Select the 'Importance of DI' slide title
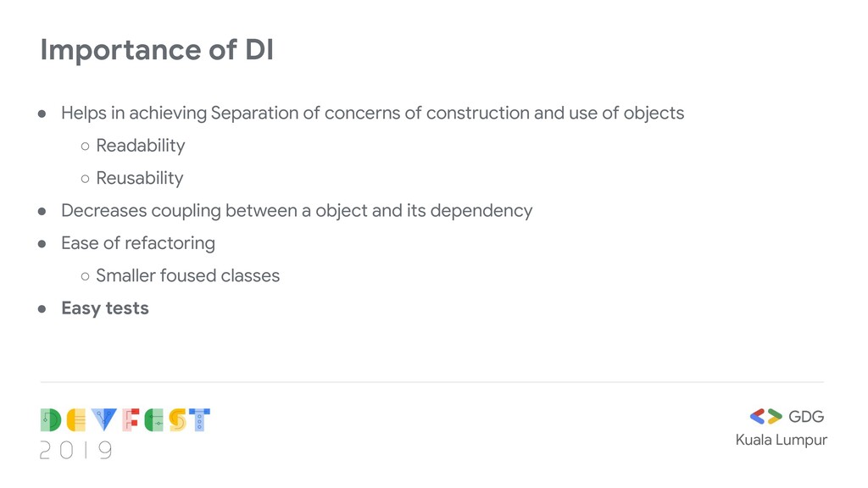868x488 pixels. 157,50
